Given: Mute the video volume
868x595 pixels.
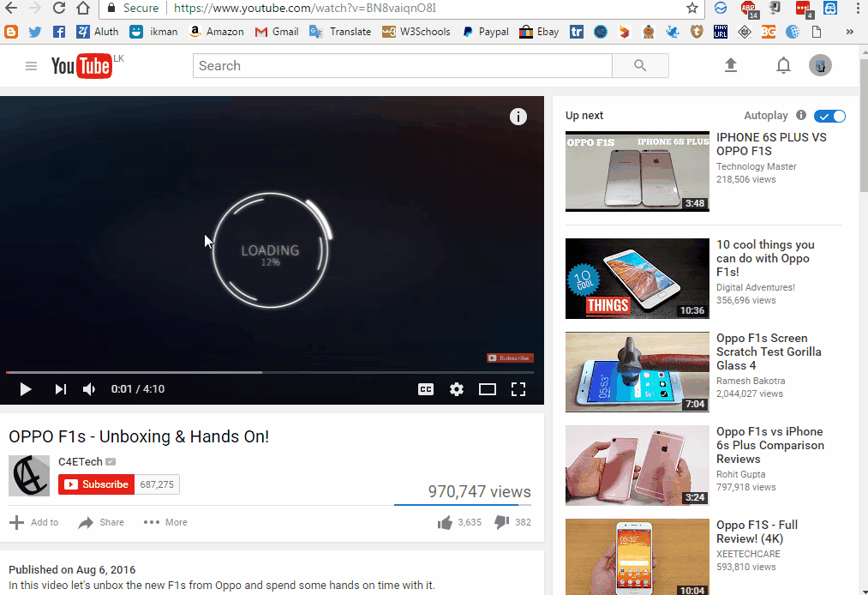Looking at the screenshot, I should click(x=89, y=389).
